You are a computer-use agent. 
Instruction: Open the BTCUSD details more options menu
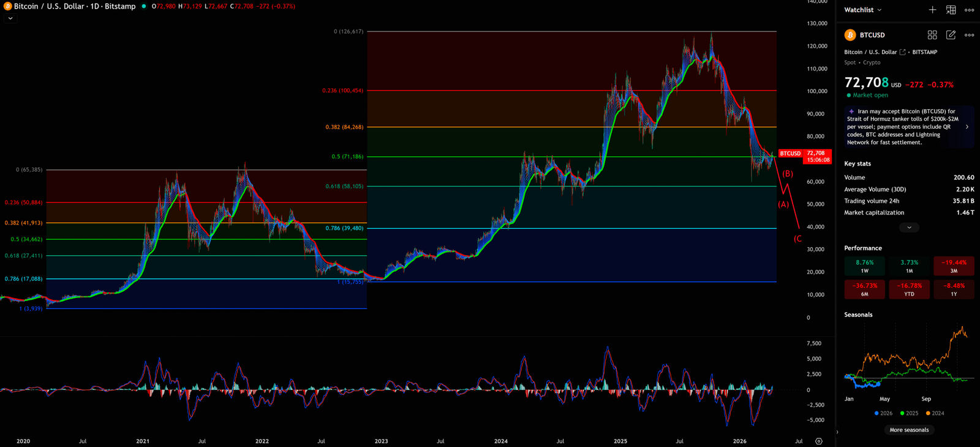(969, 35)
